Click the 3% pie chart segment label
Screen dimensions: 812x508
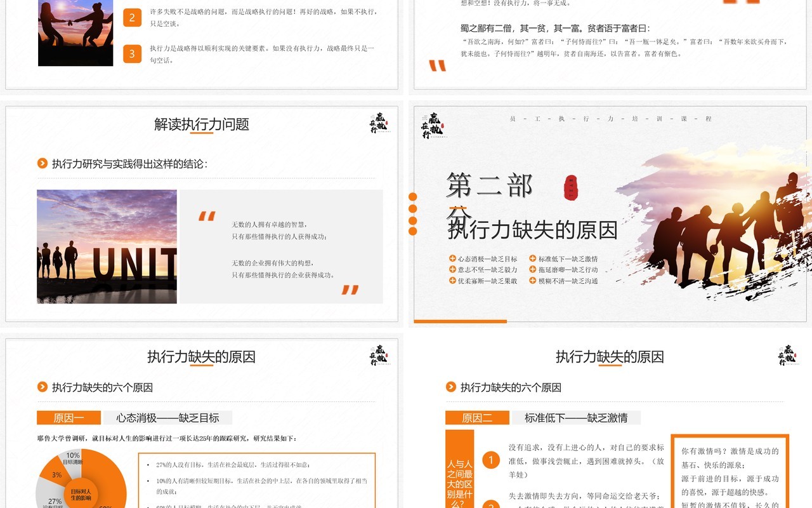(57, 475)
